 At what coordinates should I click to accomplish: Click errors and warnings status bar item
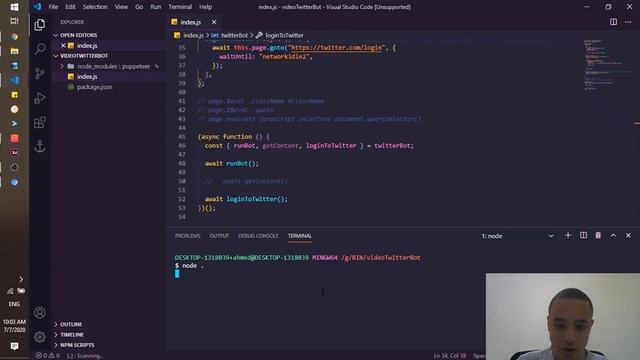48,356
